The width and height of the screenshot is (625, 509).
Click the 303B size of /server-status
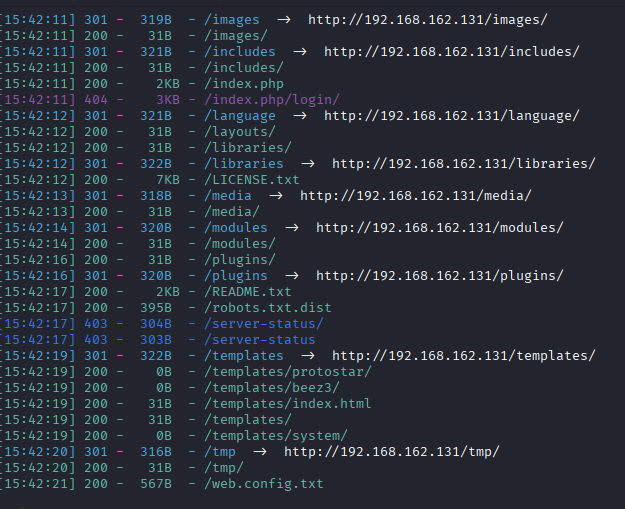[156, 340]
